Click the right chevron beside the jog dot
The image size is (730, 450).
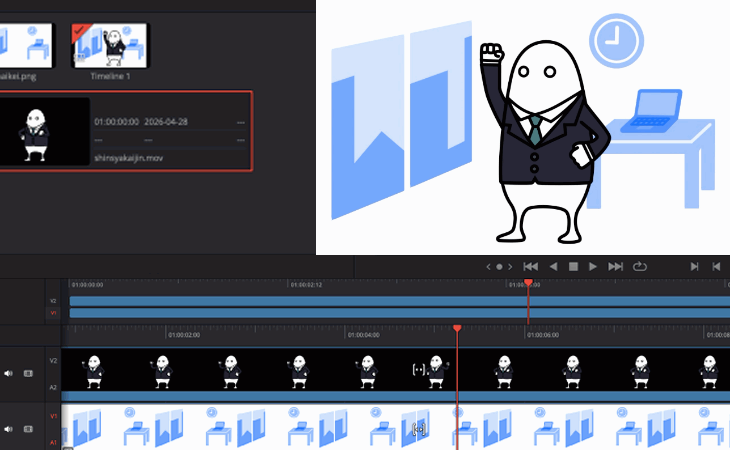tap(510, 267)
